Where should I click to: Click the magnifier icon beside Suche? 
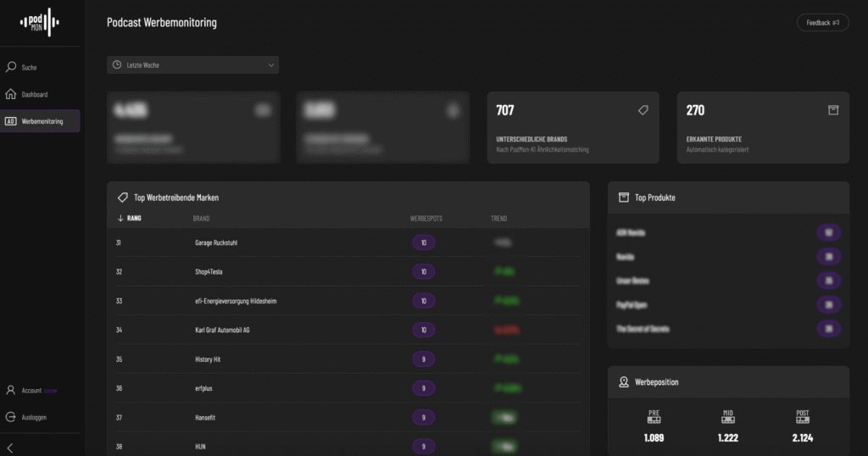tap(11, 67)
